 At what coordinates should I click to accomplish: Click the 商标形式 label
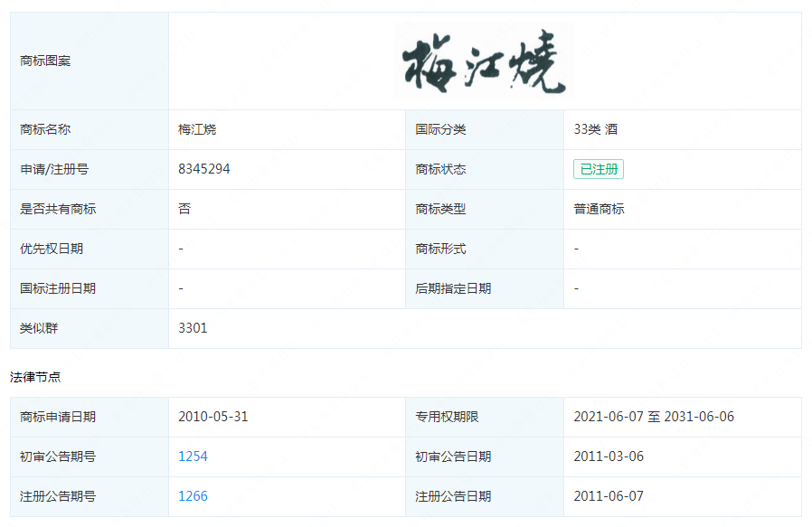coord(440,249)
